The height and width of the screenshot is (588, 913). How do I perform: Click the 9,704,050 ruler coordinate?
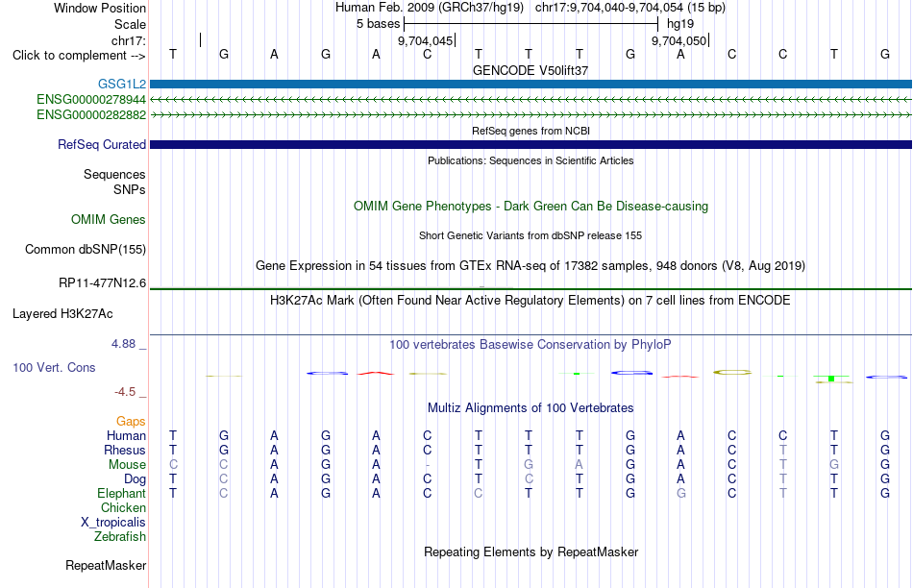click(x=679, y=40)
